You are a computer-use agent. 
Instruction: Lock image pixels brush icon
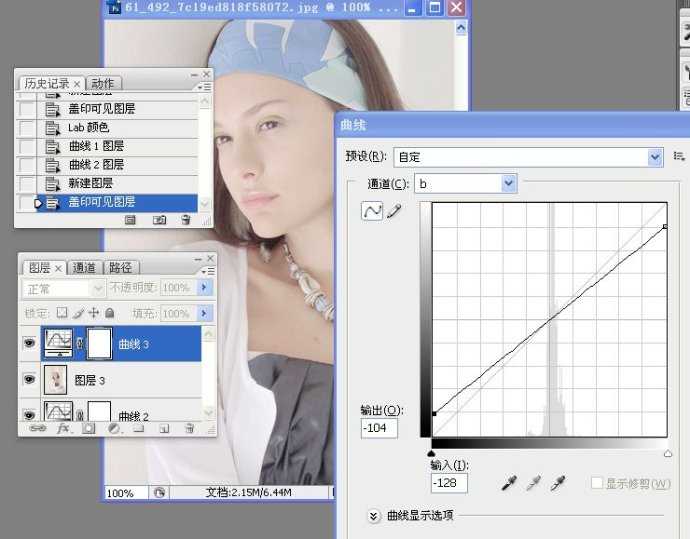[78, 313]
